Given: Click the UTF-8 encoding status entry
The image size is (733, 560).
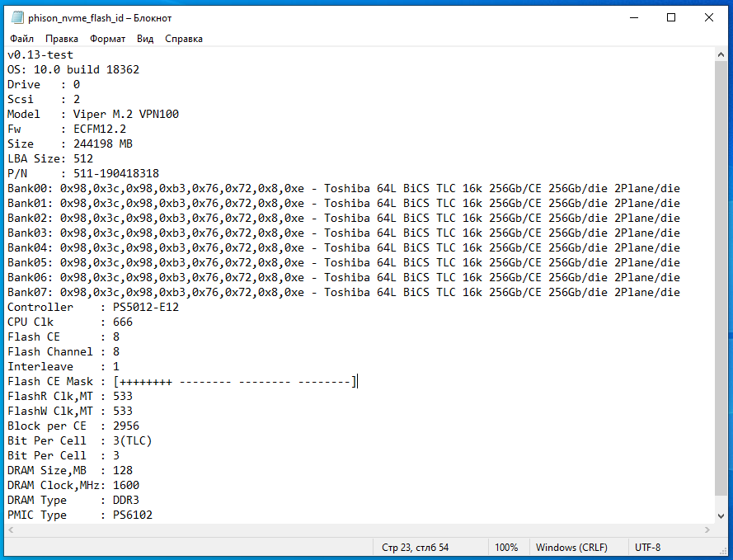Looking at the screenshot, I should coord(647,548).
